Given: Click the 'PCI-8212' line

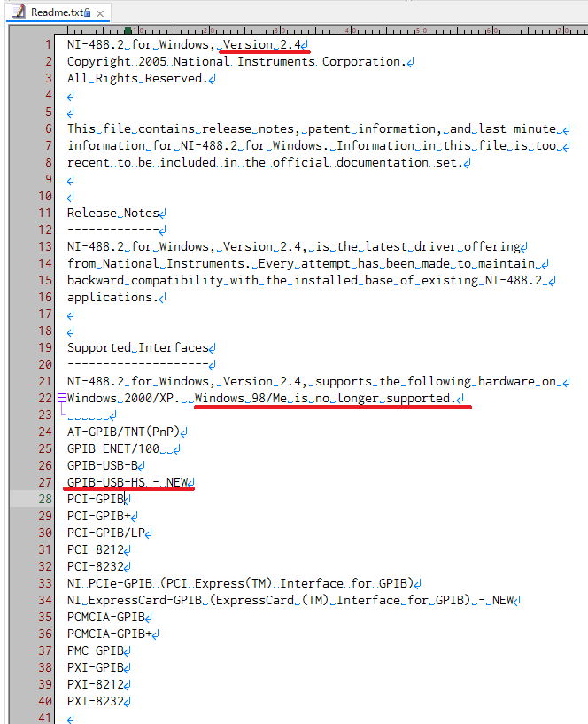Looking at the screenshot, I should pos(96,549).
